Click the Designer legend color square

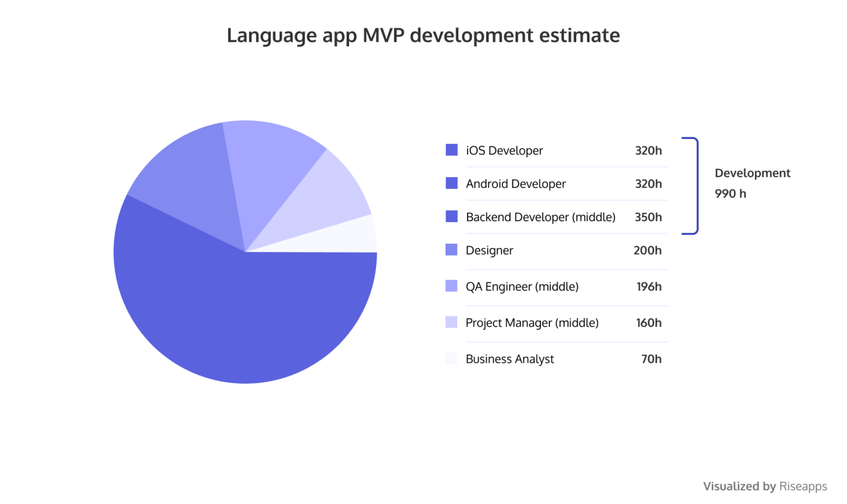click(451, 249)
